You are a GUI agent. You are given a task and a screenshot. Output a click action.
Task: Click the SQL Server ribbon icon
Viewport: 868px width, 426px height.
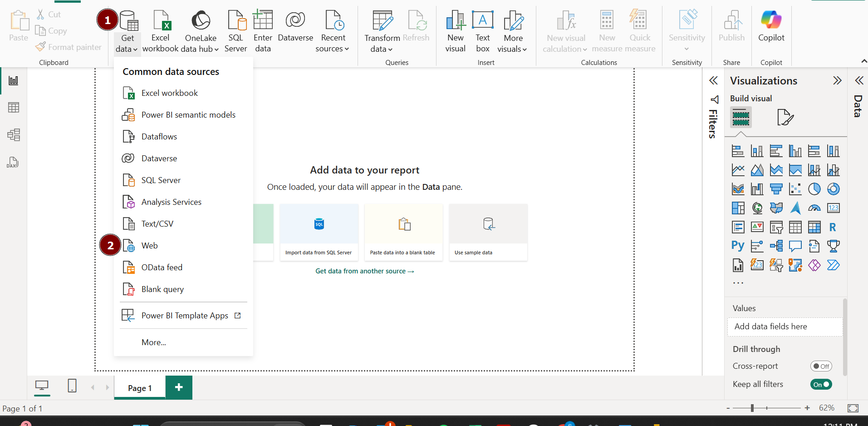235,31
